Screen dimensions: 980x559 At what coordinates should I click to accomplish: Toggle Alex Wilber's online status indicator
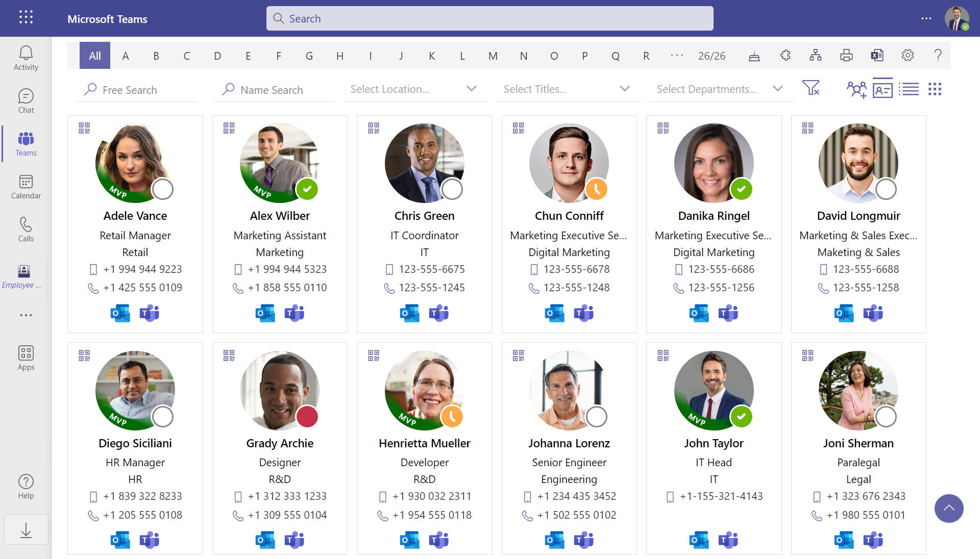[306, 189]
